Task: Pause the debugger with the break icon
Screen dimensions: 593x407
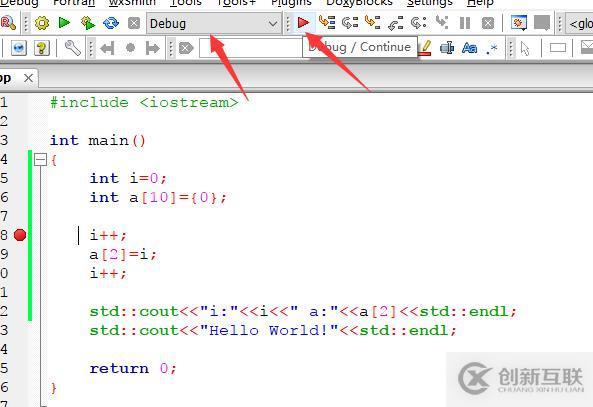Action: click(464, 23)
